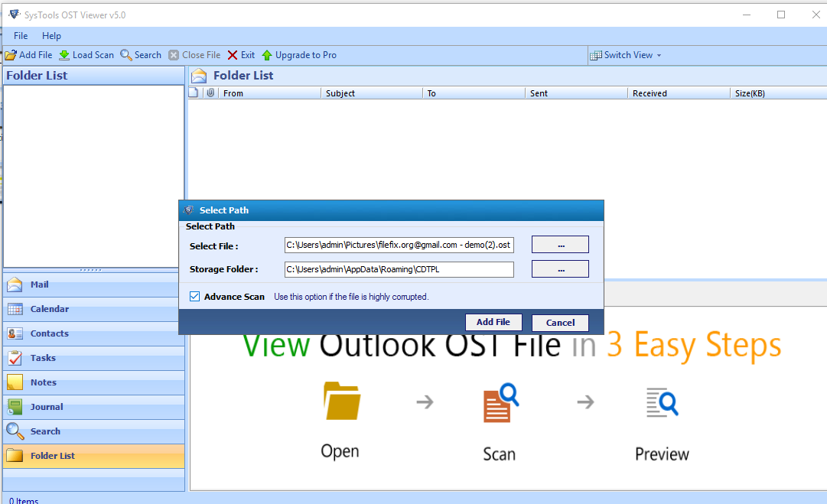Click the Add File button in dialog

pos(493,322)
